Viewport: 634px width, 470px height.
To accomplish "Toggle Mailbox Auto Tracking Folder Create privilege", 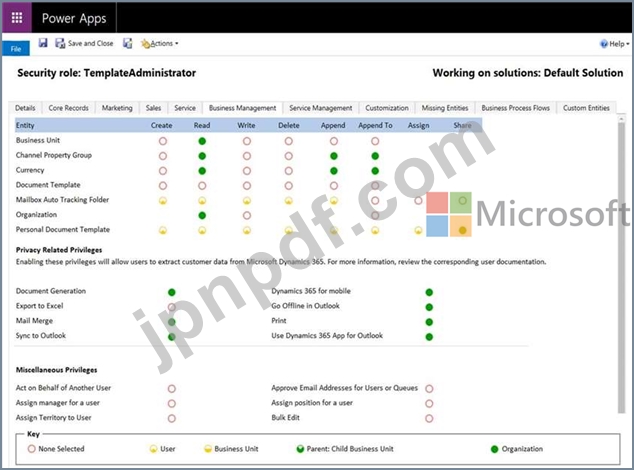I will [163, 201].
